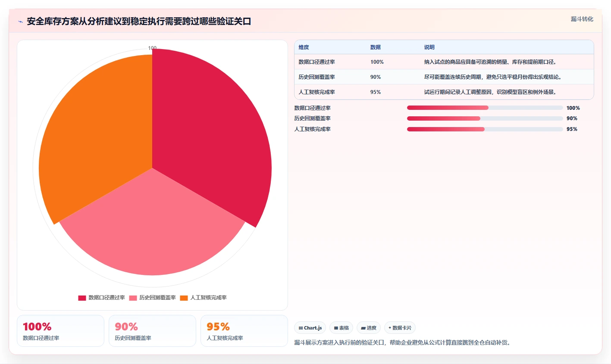Select the 历史回测覆盖率 table row label
611x364 pixels.
click(316, 77)
